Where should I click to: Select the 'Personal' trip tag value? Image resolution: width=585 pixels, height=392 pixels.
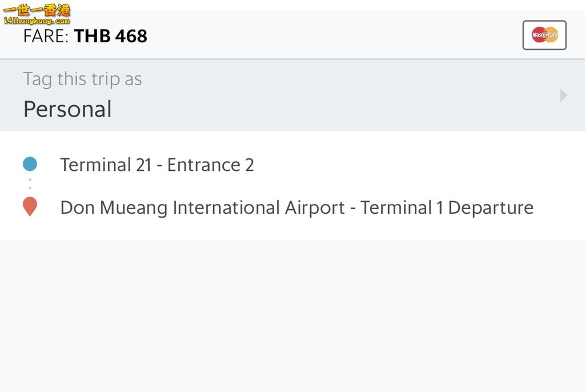point(67,109)
